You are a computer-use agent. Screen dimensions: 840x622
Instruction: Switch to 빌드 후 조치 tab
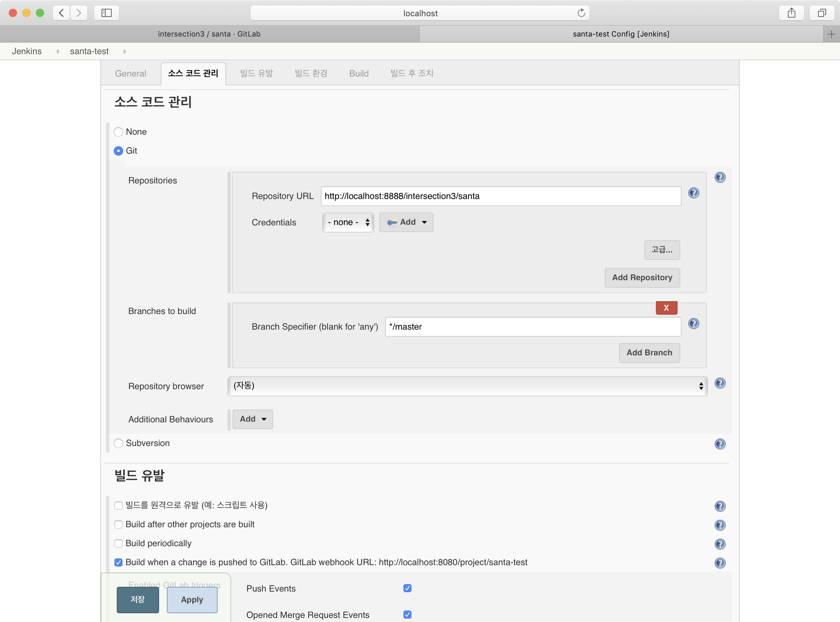click(412, 73)
